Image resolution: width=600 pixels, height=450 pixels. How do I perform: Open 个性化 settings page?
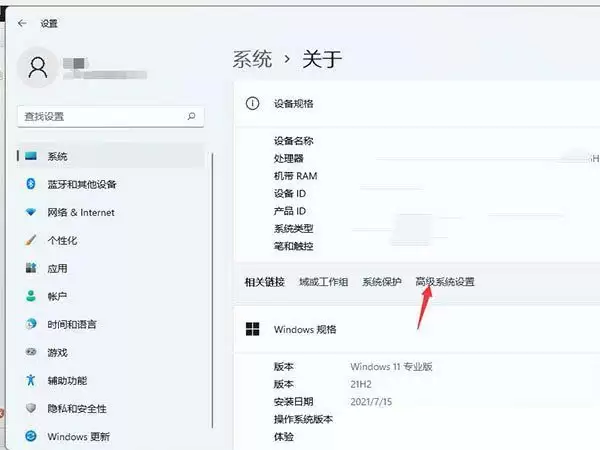pyautogui.click(x=62, y=240)
